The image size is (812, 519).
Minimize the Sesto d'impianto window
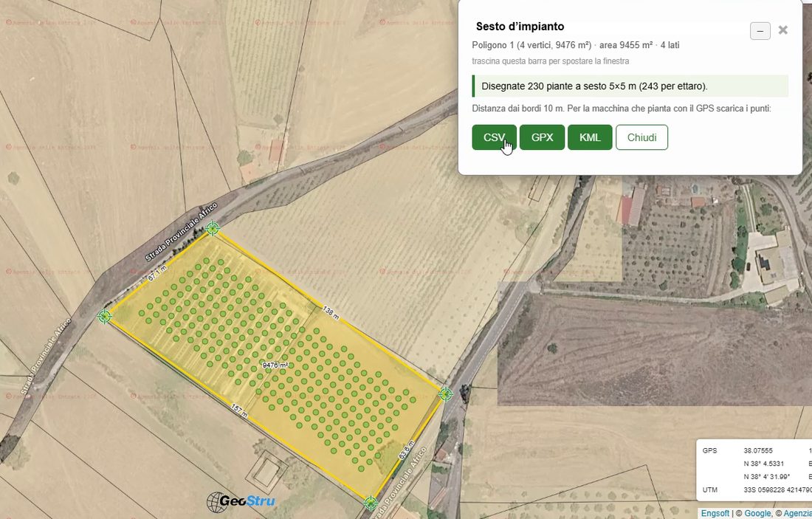pyautogui.click(x=760, y=31)
